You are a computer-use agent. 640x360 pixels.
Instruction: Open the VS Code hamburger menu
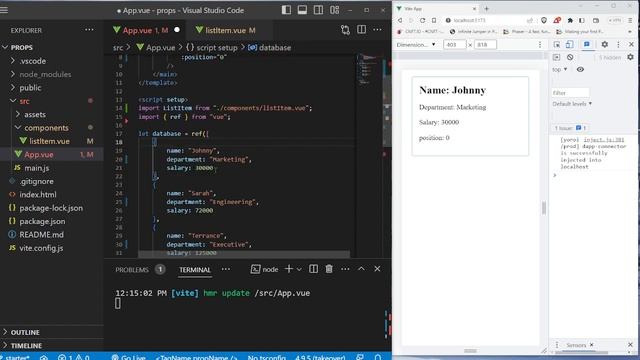(x=4, y=10)
